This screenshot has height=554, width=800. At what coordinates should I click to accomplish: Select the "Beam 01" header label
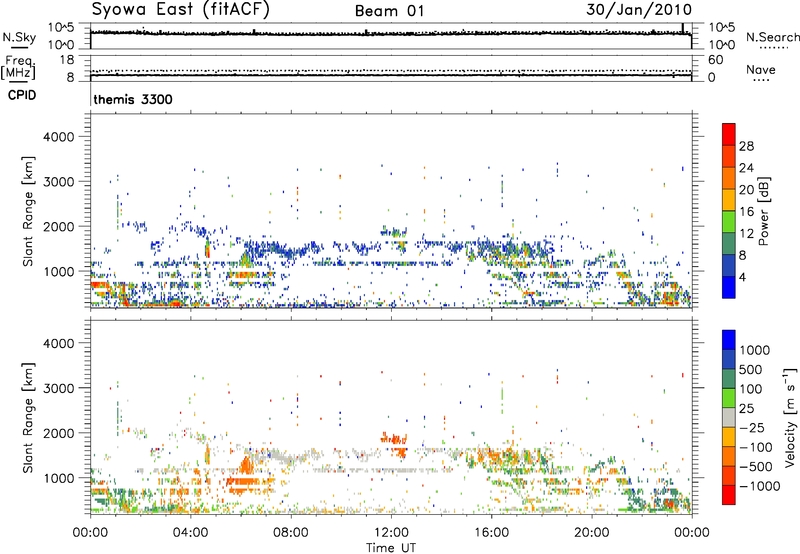[x=389, y=11]
